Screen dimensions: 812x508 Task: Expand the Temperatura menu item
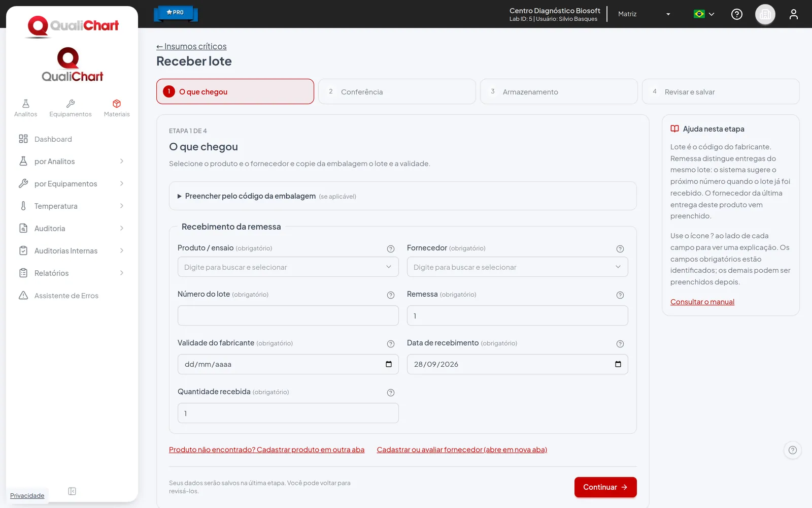click(72, 206)
